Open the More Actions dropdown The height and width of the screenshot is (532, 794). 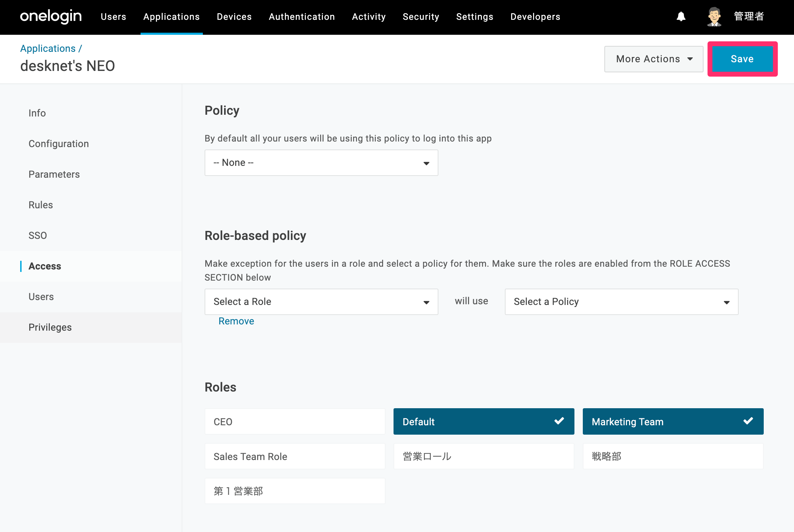[654, 59]
